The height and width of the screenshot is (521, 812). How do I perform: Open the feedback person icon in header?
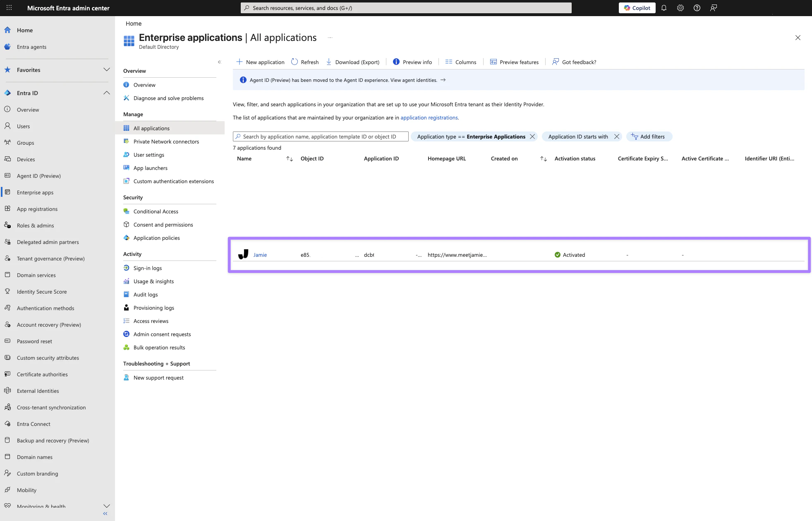714,8
